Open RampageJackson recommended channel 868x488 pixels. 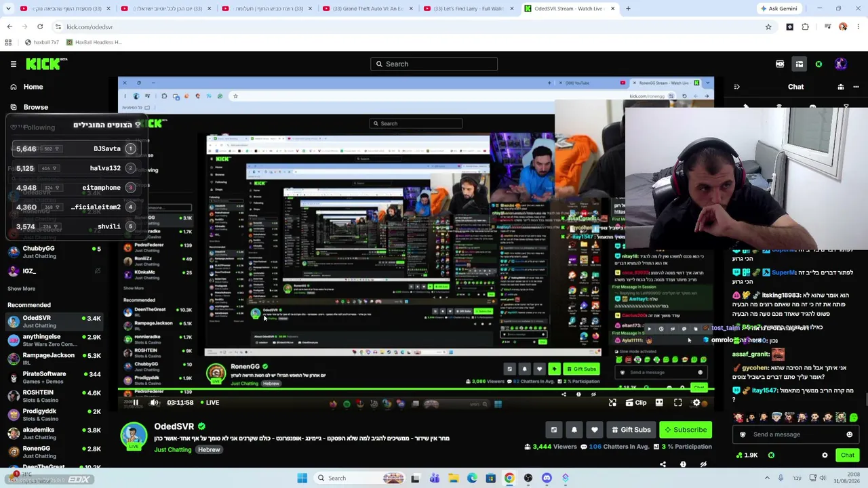(x=54, y=359)
